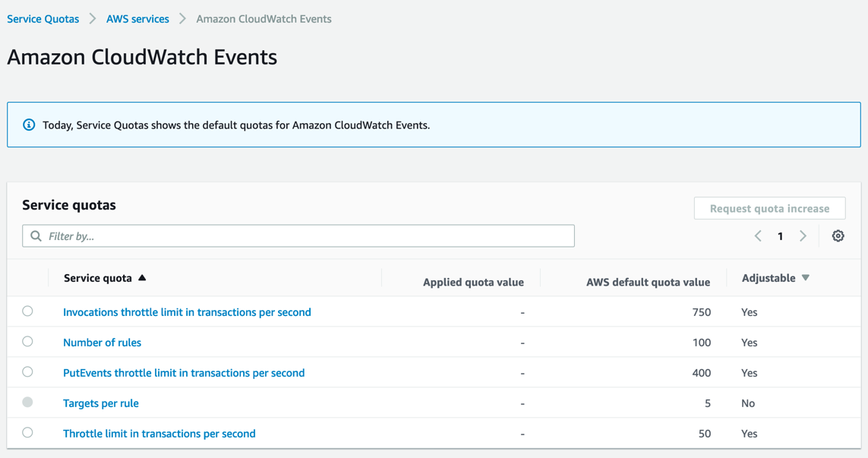Click applied quota dash for Invocations throttle limit
The width and height of the screenshot is (868, 458).
pyautogui.click(x=522, y=313)
